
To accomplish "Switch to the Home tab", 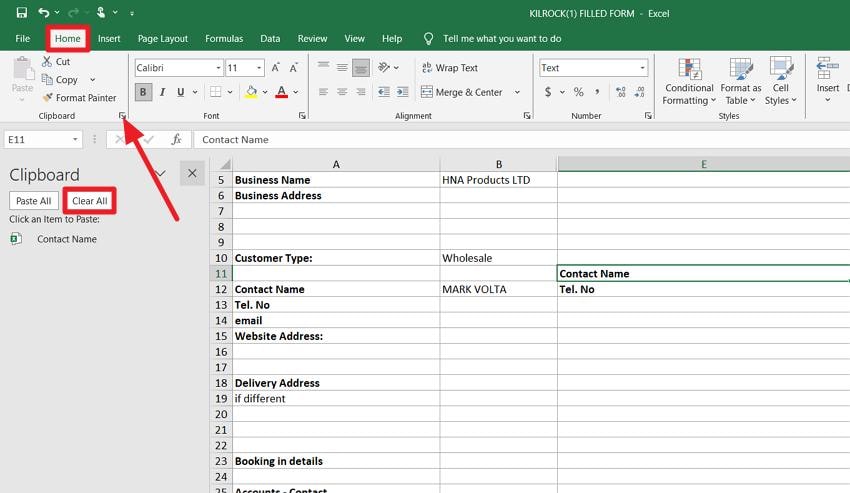I will [67, 39].
